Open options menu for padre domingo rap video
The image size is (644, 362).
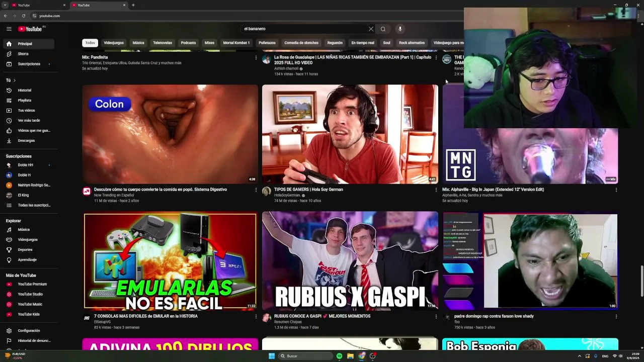(x=616, y=316)
